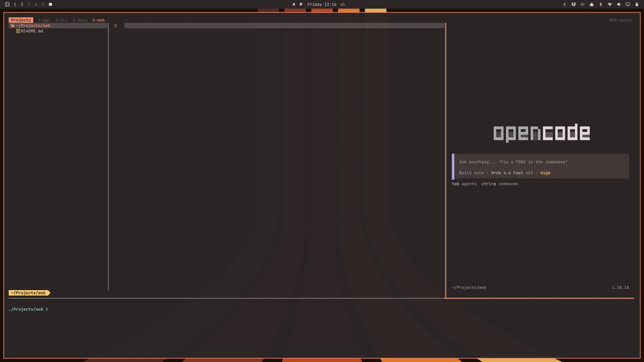Click the README.md markdown file icon
This screenshot has width=644, height=362.
tap(18, 31)
